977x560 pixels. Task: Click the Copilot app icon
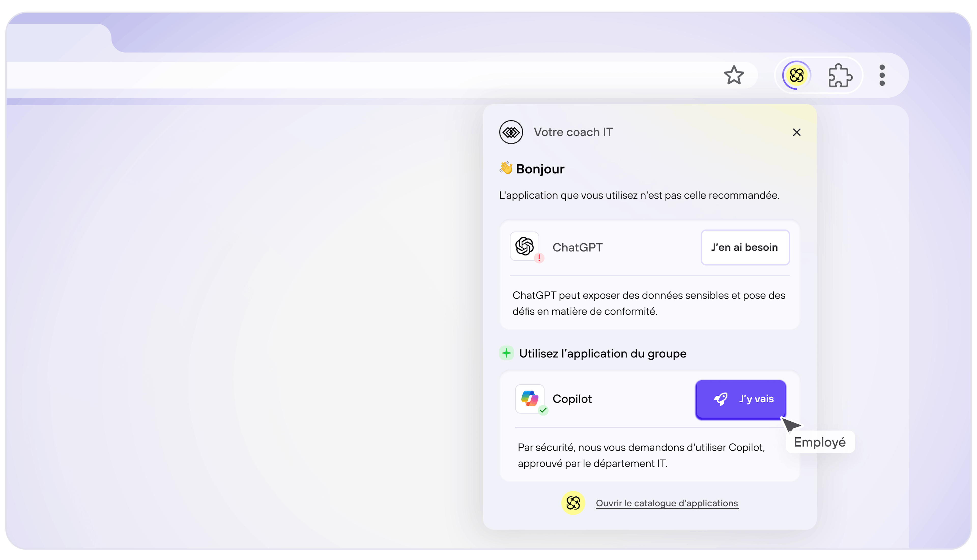tap(529, 399)
